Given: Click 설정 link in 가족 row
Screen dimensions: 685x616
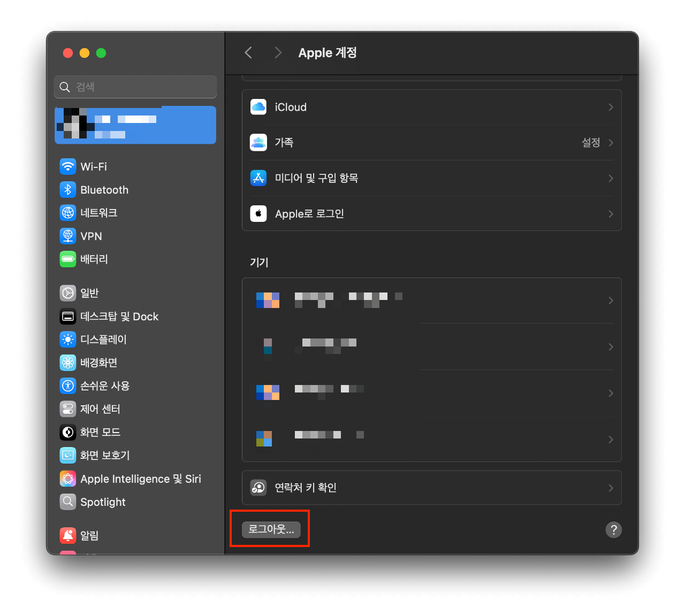Looking at the screenshot, I should point(591,142).
